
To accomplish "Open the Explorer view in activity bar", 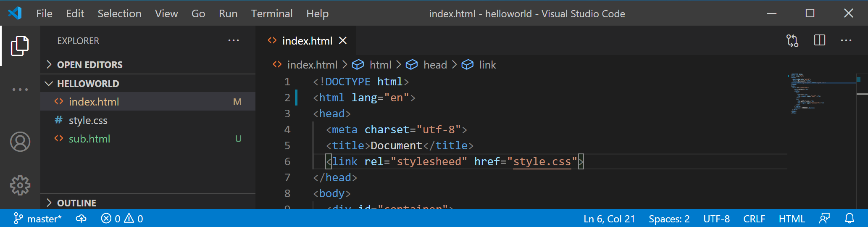I will 20,45.
